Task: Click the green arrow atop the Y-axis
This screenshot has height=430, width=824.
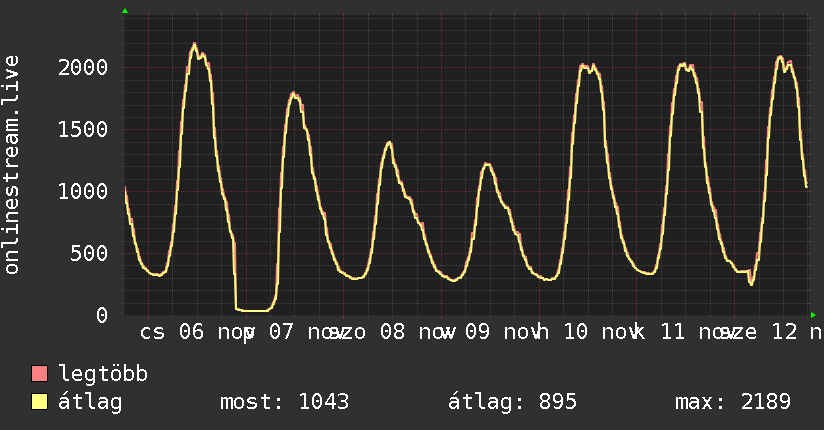Action: (x=124, y=11)
